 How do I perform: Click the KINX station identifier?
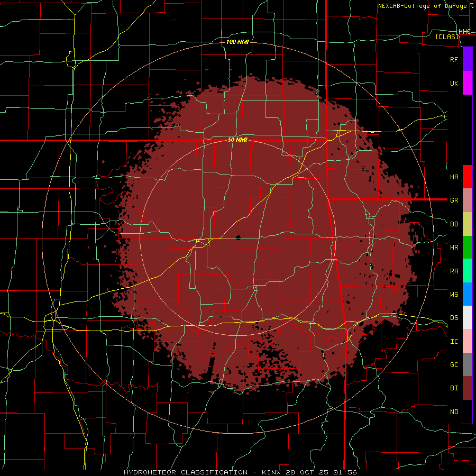pyautogui.click(x=271, y=472)
